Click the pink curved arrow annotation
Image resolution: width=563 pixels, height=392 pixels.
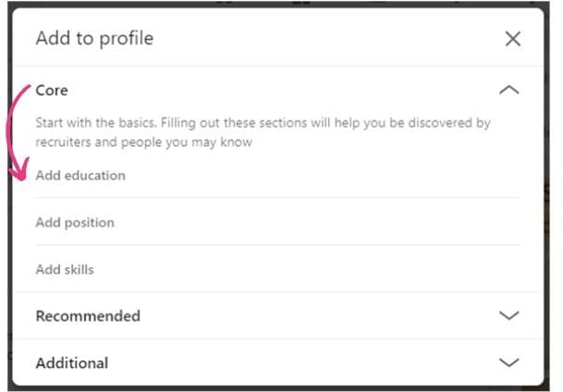pyautogui.click(x=14, y=129)
